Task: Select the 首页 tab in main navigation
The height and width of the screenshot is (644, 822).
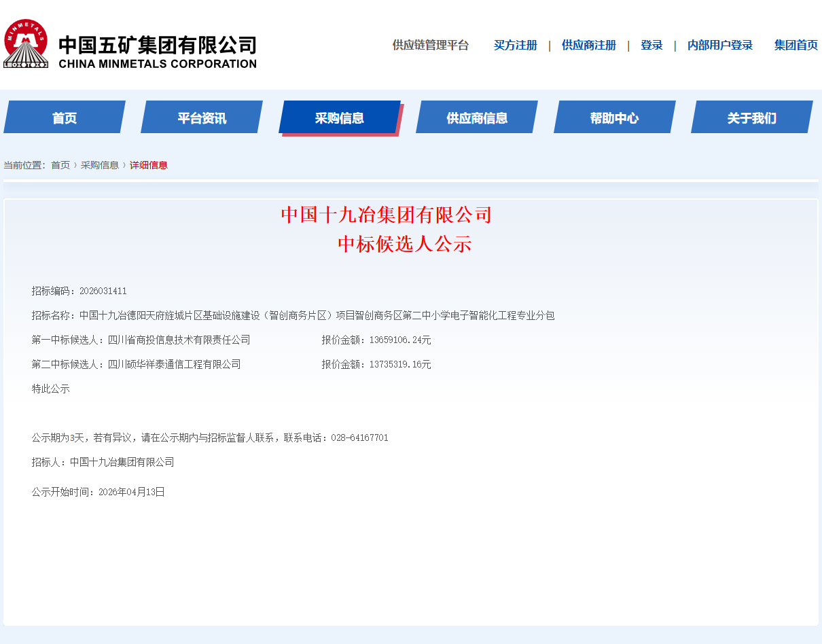Action: tap(65, 118)
